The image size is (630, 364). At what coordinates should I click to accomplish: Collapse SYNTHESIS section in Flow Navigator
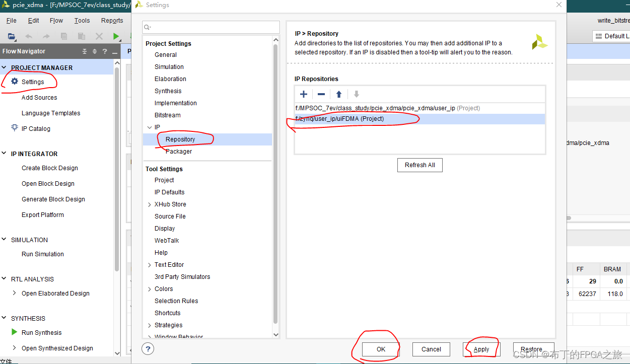(5, 318)
